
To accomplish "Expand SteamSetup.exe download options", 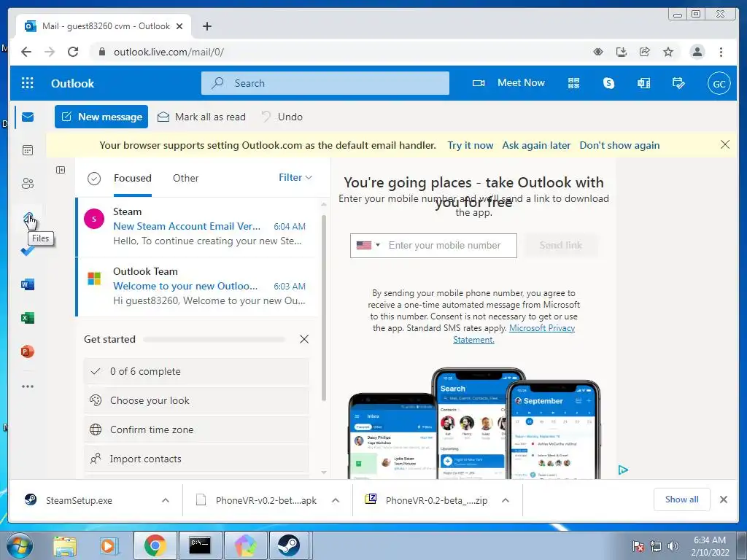I will pos(166,500).
